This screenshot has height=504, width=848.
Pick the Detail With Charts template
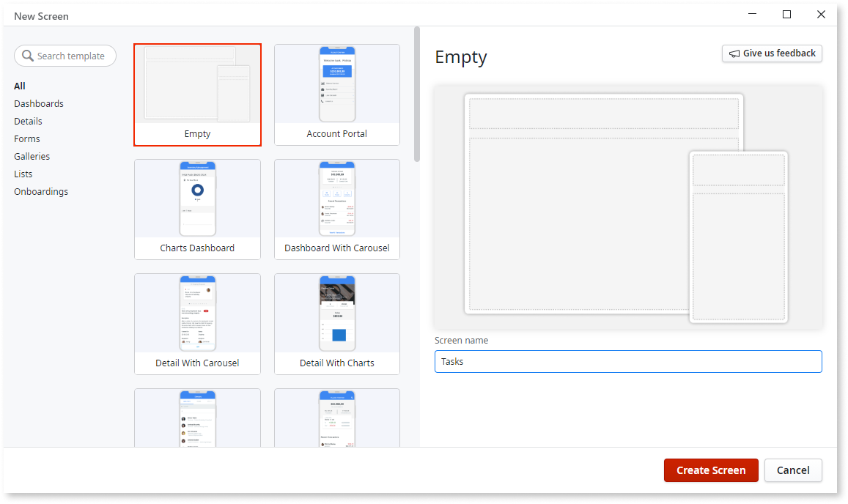click(336, 324)
